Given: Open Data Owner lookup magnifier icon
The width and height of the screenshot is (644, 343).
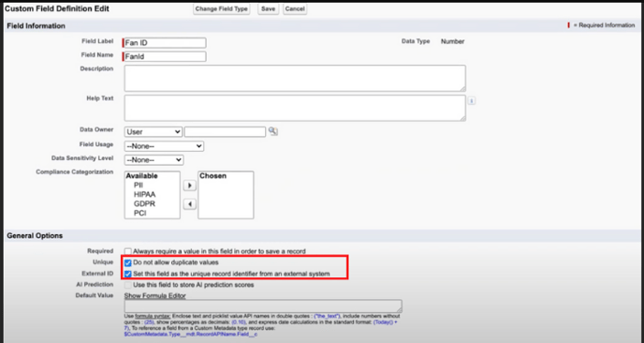Looking at the screenshot, I should (273, 131).
